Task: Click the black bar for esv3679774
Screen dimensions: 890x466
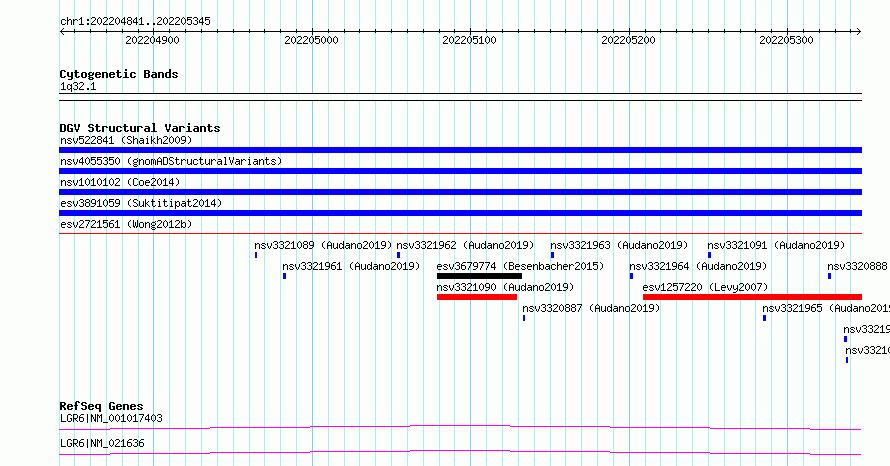Action: pos(479,276)
